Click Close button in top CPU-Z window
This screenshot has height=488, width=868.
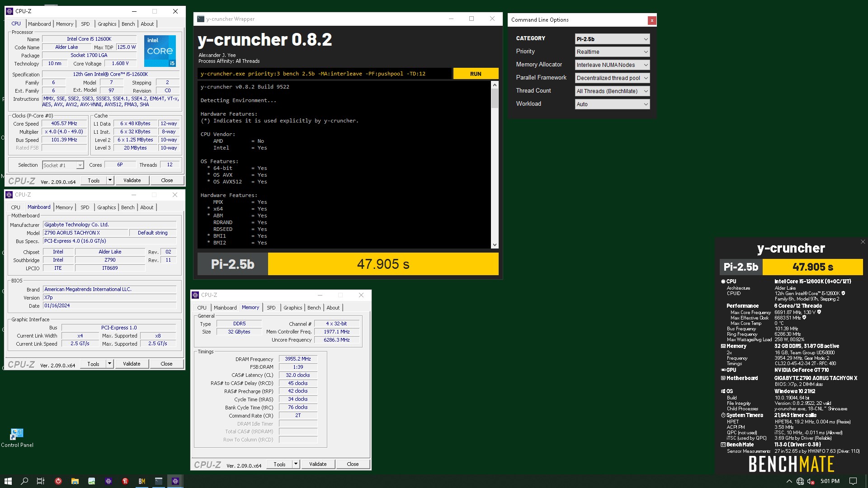click(167, 180)
